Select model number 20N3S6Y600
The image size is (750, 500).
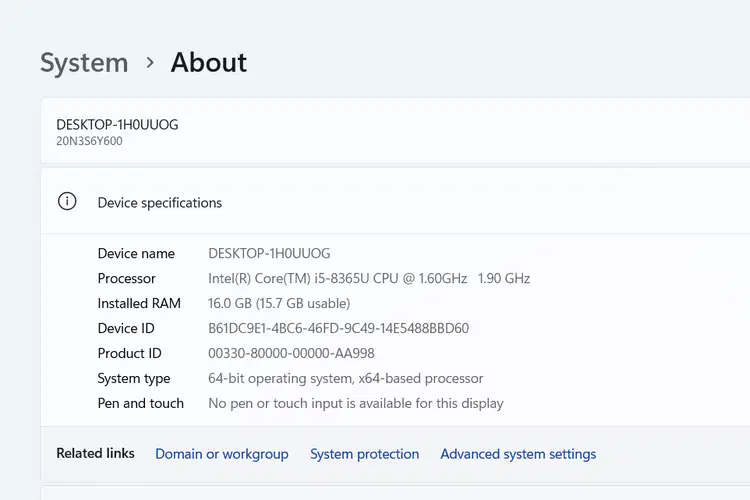(x=89, y=141)
